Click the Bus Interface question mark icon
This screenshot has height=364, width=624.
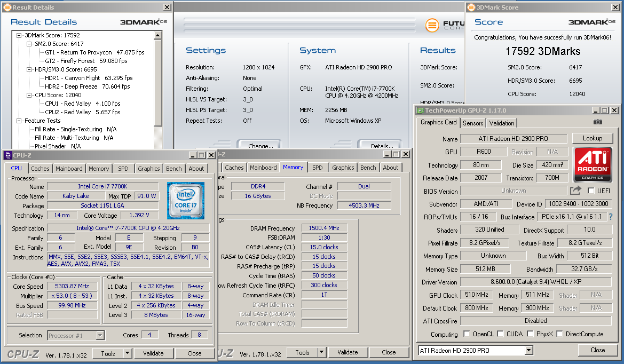611,217
